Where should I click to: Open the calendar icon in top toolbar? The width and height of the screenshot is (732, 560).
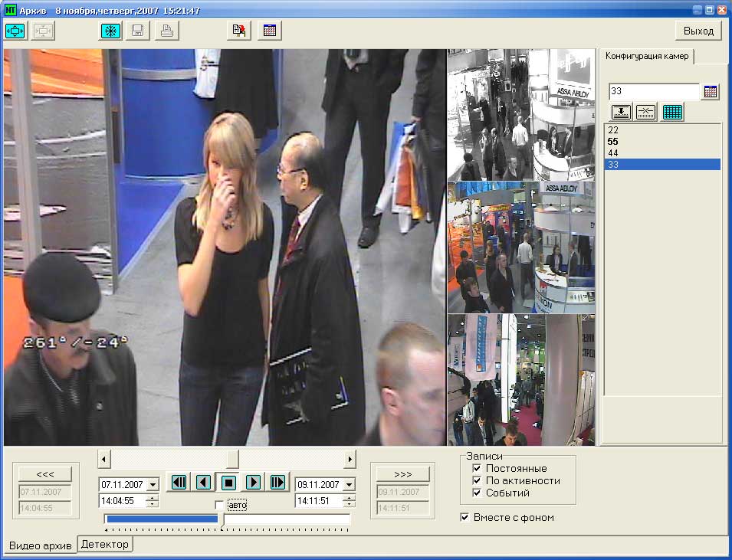(x=269, y=31)
